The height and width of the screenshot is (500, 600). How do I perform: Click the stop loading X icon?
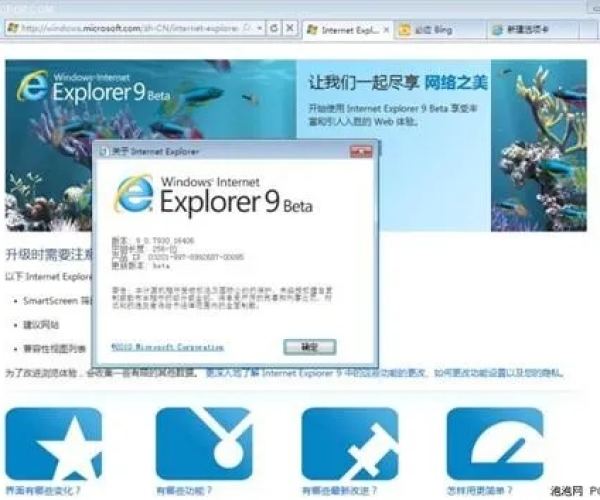290,28
